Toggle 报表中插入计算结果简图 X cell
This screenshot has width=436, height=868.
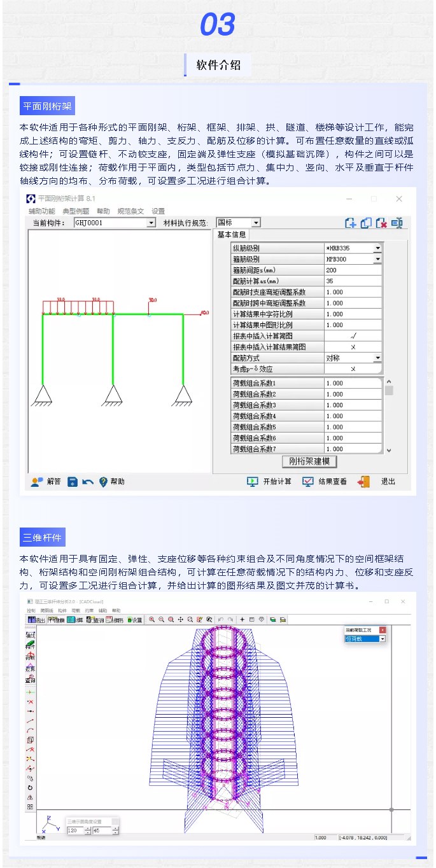pos(353,347)
